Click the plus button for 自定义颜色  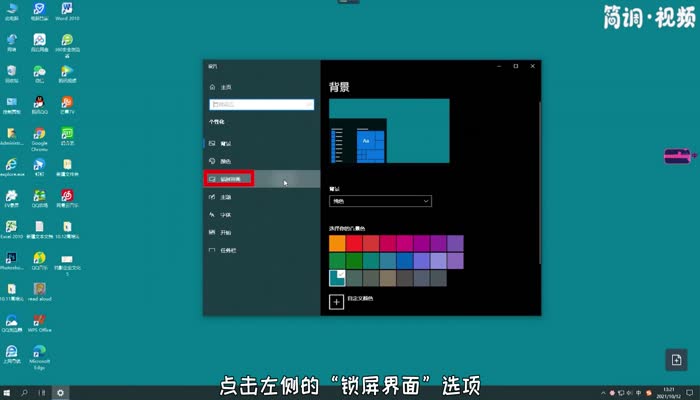[337, 299]
